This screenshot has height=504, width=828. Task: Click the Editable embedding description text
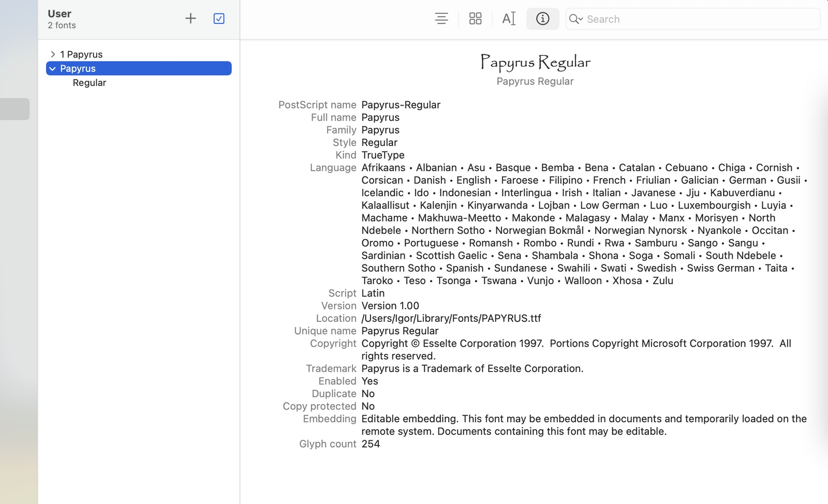pos(584,425)
